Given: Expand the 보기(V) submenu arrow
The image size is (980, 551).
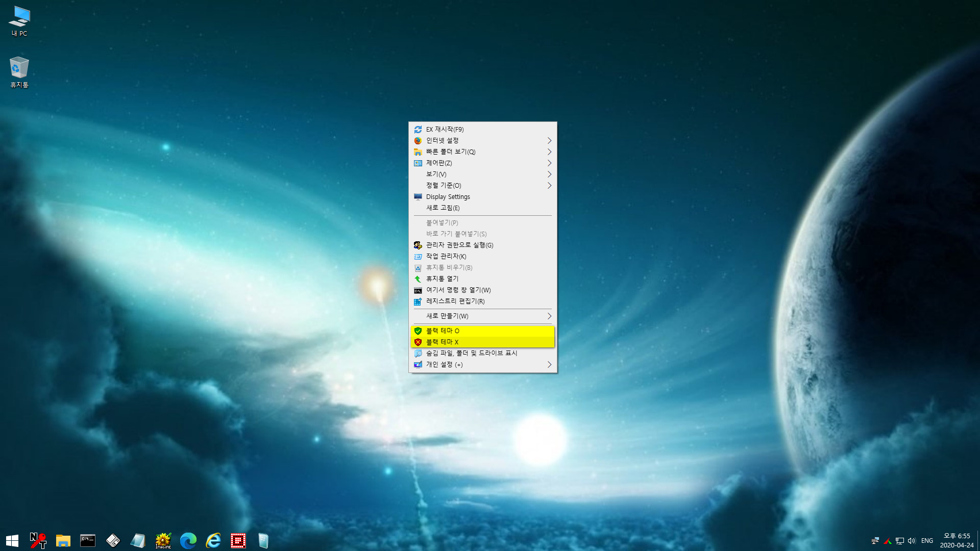Looking at the screenshot, I should coord(549,174).
